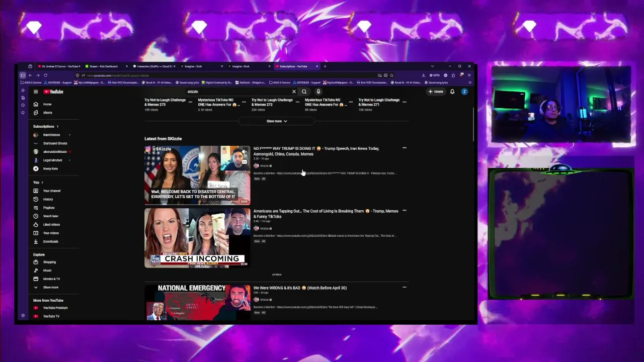
Task: Open options for We Were WRONG video
Action: point(405,287)
